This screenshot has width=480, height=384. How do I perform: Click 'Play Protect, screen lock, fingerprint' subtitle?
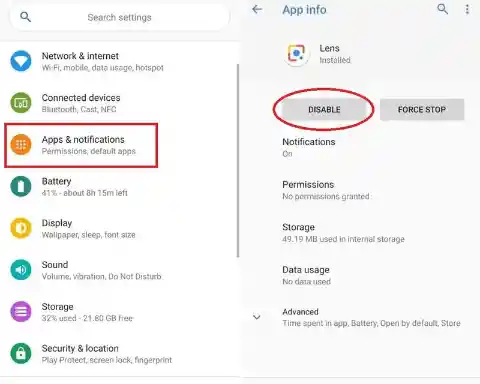pyautogui.click(x=107, y=360)
